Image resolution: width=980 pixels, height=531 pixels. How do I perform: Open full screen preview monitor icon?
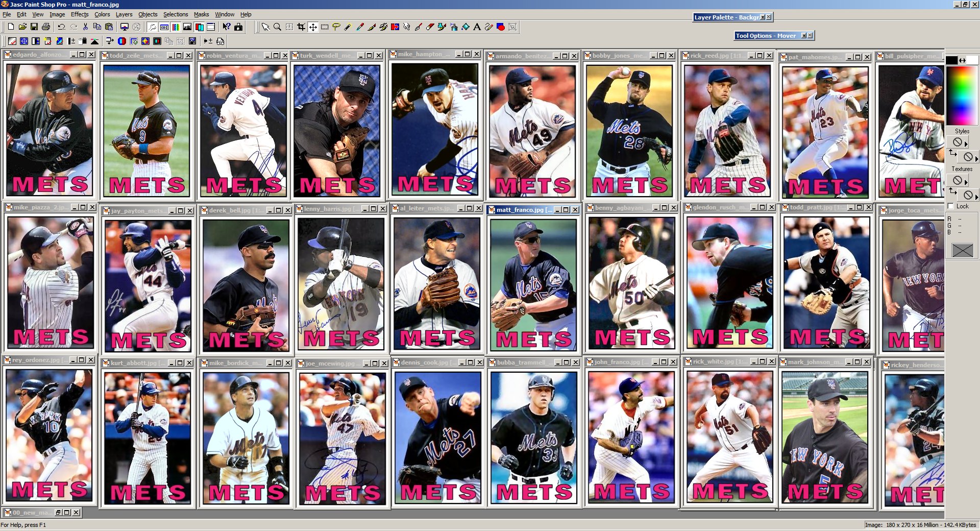pos(125,27)
